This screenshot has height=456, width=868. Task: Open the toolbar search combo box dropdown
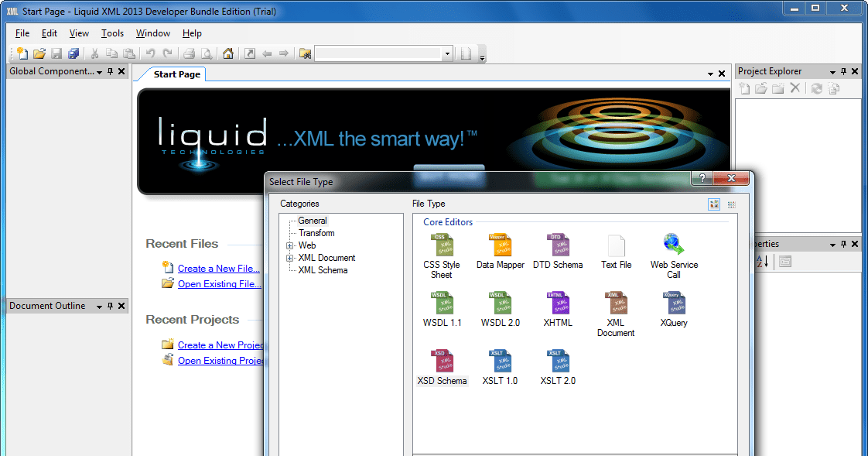tap(447, 53)
